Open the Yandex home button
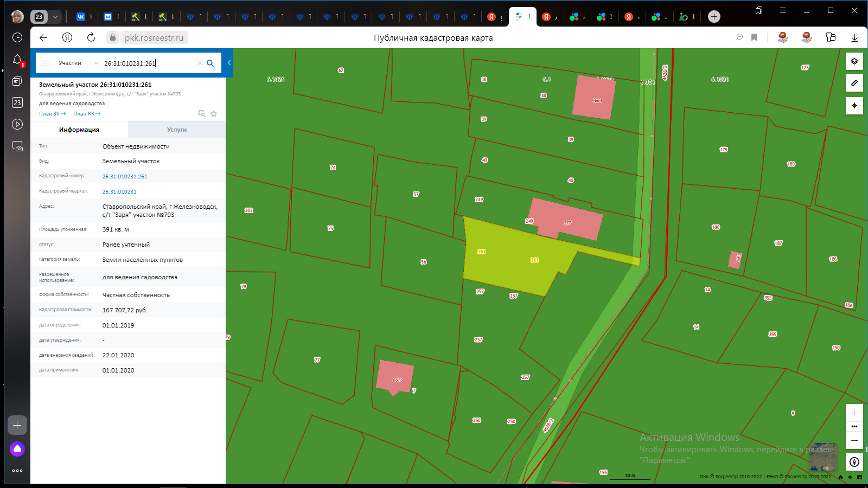The width and height of the screenshot is (868, 488). pos(67,37)
